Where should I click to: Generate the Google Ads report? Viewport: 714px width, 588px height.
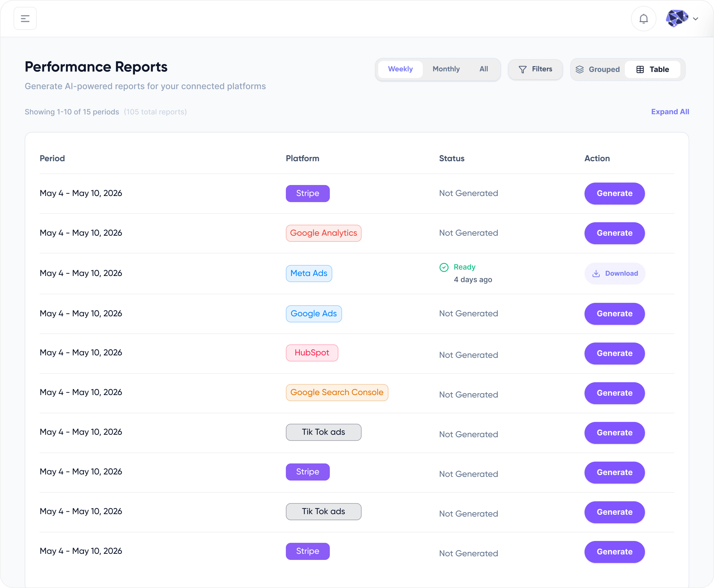(x=614, y=314)
